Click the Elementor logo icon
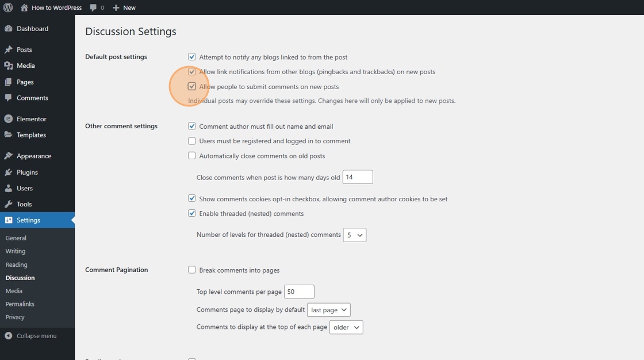The height and width of the screenshot is (360, 644). click(x=8, y=119)
